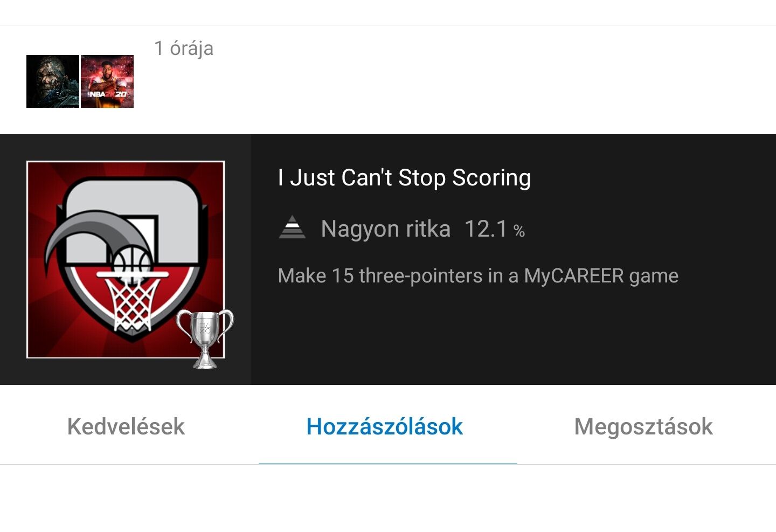Screen dimensions: 776x532
Task: Click the "1 órája" timestamp
Action: [x=184, y=49]
